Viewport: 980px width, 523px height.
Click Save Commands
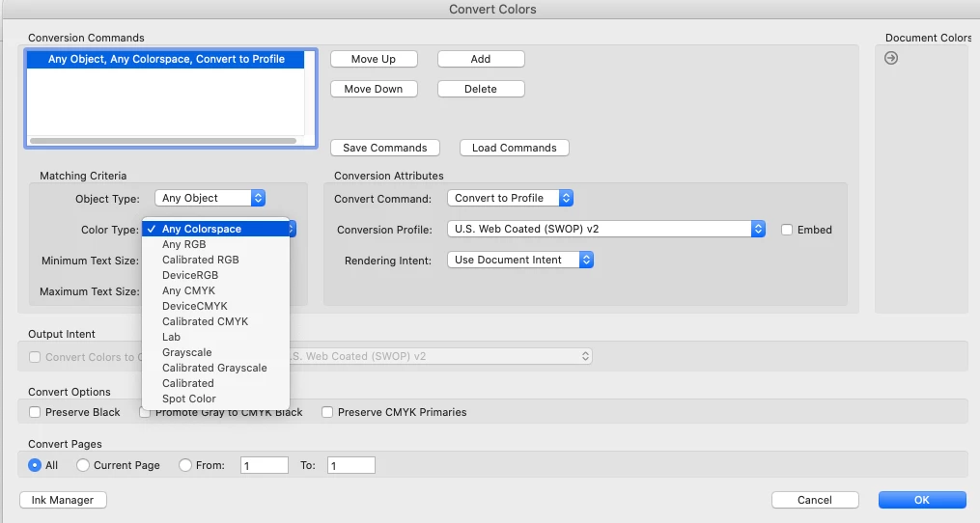coord(385,148)
